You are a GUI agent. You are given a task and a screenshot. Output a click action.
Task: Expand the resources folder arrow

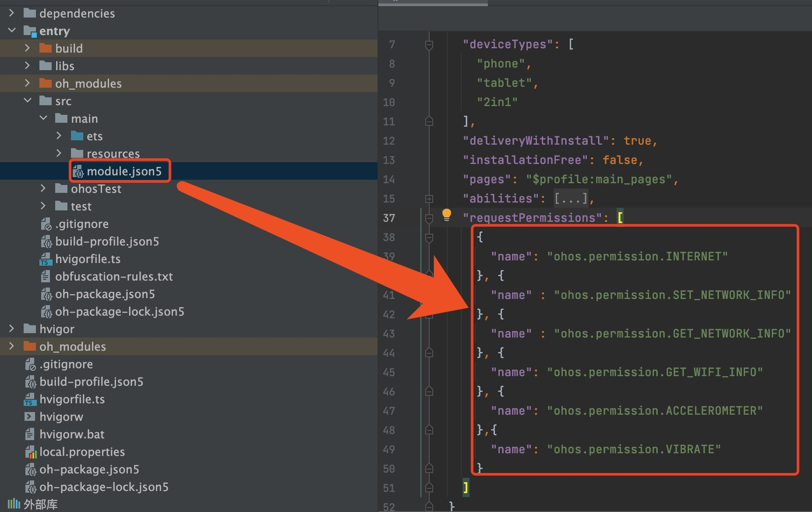[x=59, y=153]
